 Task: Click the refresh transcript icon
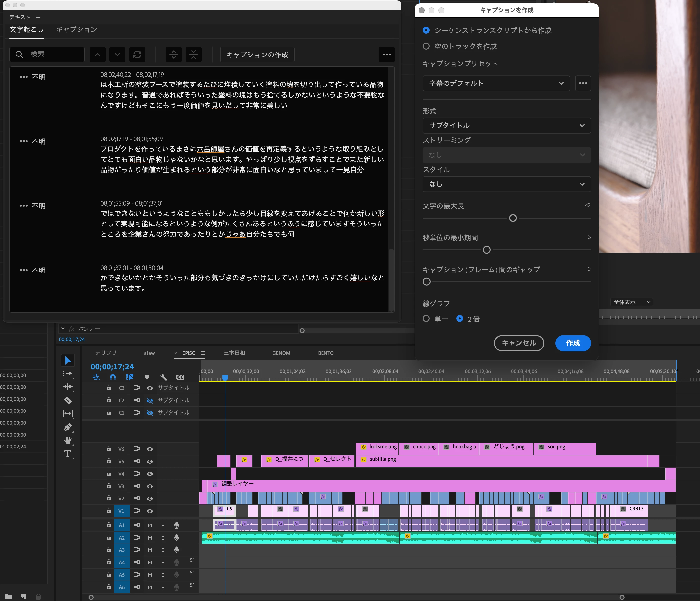tap(137, 55)
